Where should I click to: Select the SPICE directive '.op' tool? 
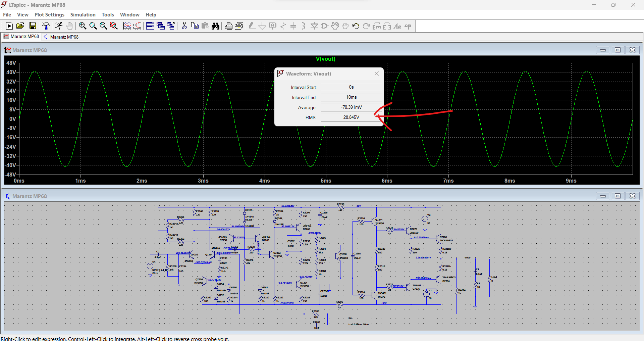click(x=408, y=26)
